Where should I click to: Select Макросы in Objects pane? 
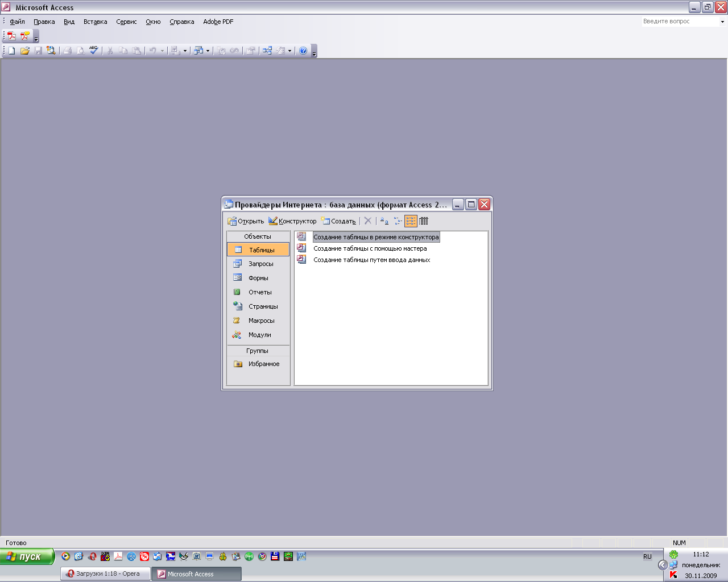click(x=258, y=321)
